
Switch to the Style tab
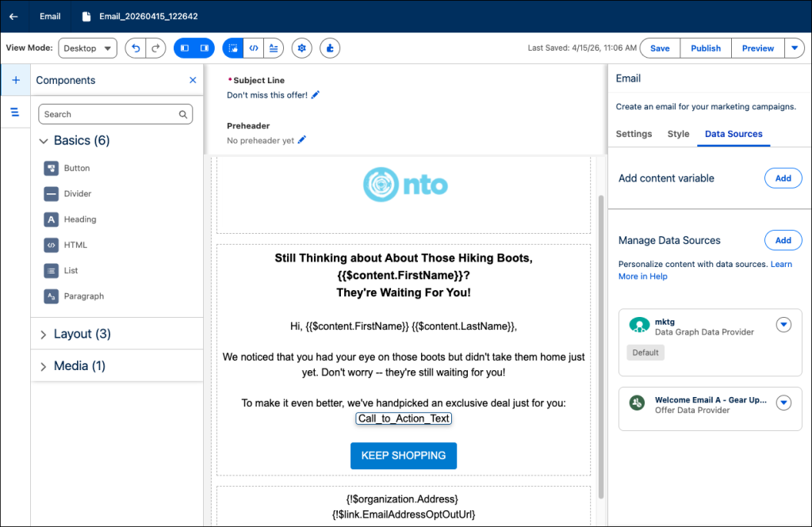(x=678, y=134)
